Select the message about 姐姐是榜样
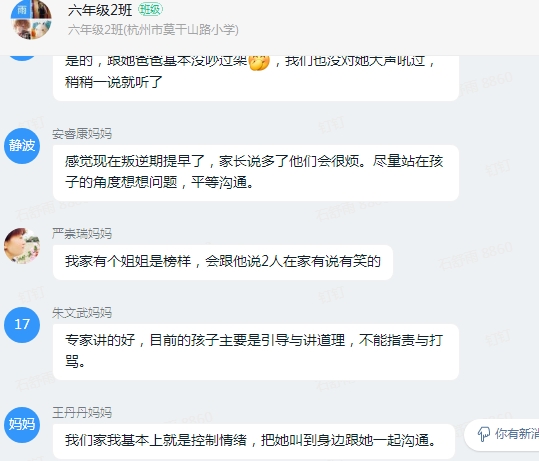The height and width of the screenshot is (461, 539). pyautogui.click(x=223, y=262)
